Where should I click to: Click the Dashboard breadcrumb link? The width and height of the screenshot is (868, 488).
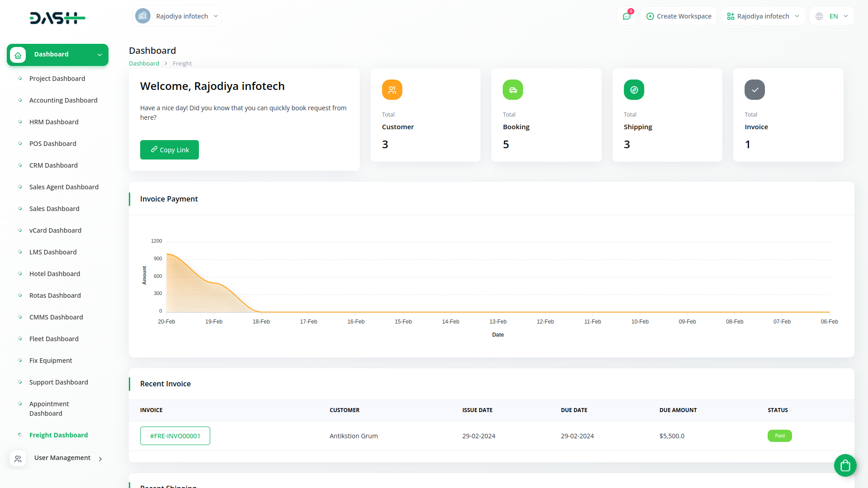144,64
